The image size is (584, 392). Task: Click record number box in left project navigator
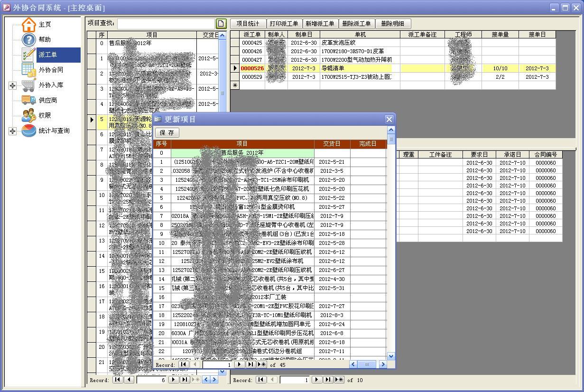click(x=152, y=380)
